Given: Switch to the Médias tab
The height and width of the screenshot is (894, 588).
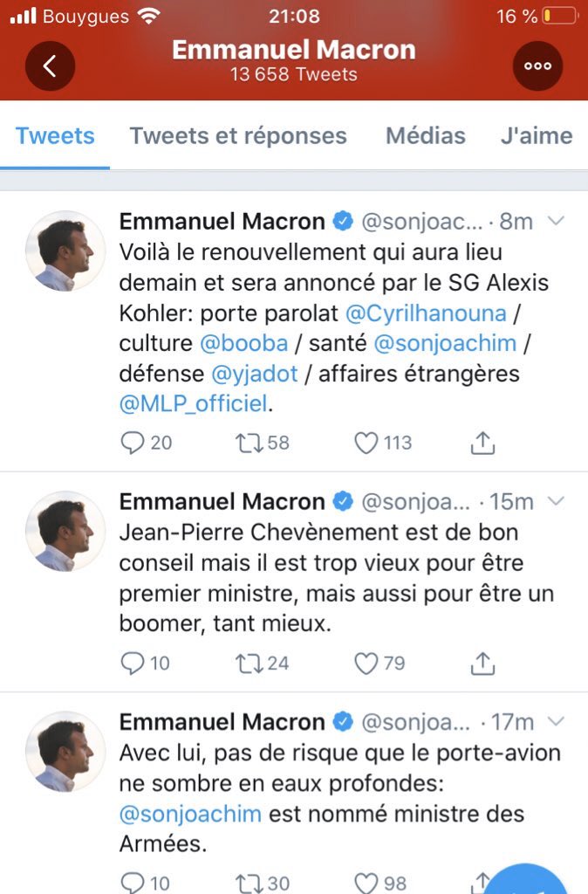Looking at the screenshot, I should 426,136.
